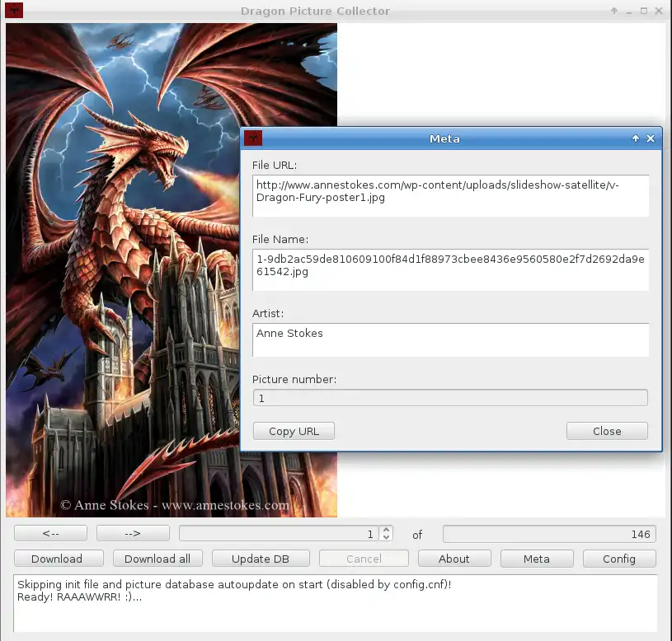Viewport: 672px width, 641px height.
Task: Click the main window shade up-arrow icon
Action: tap(614, 11)
